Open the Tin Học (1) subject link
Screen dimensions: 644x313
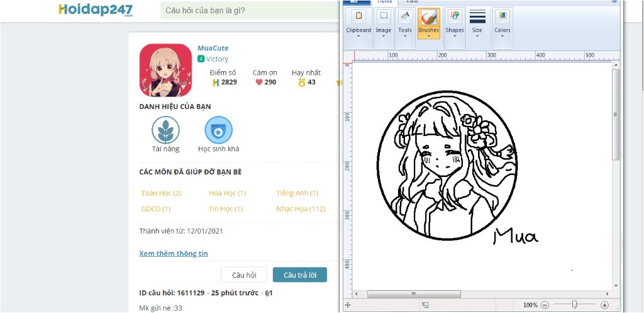click(226, 209)
